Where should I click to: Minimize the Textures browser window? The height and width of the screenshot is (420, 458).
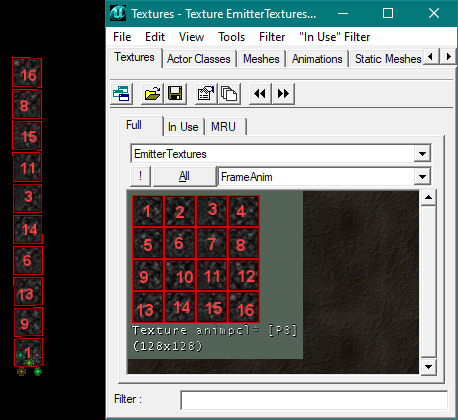pos(343,13)
